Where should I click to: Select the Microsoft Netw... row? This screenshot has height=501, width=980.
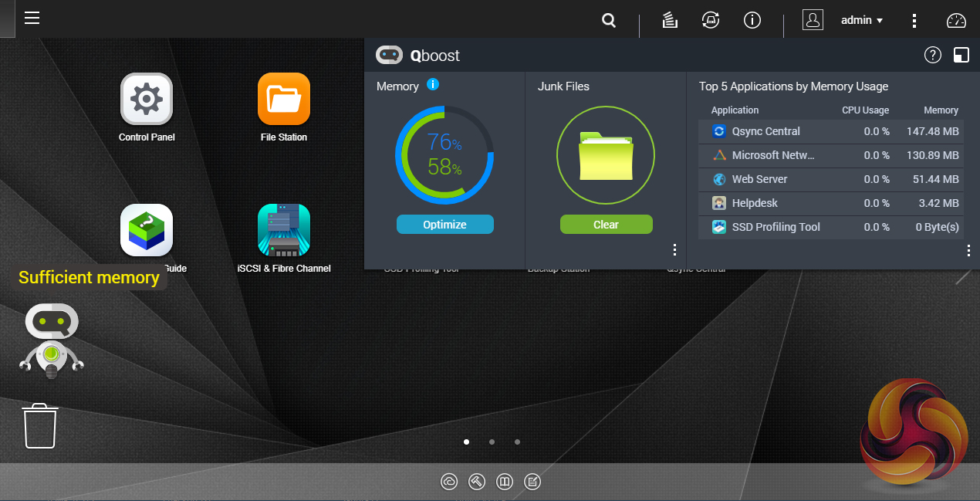pyautogui.click(x=831, y=155)
